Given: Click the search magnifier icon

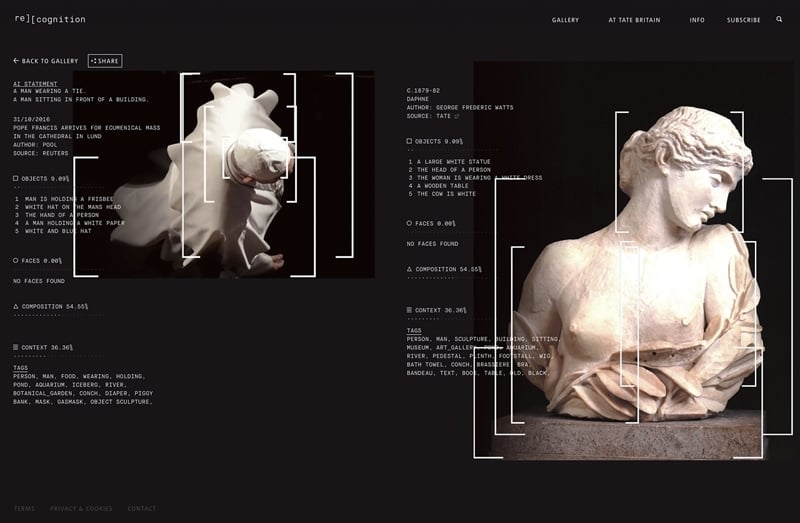Looking at the screenshot, I should pyautogui.click(x=779, y=19).
